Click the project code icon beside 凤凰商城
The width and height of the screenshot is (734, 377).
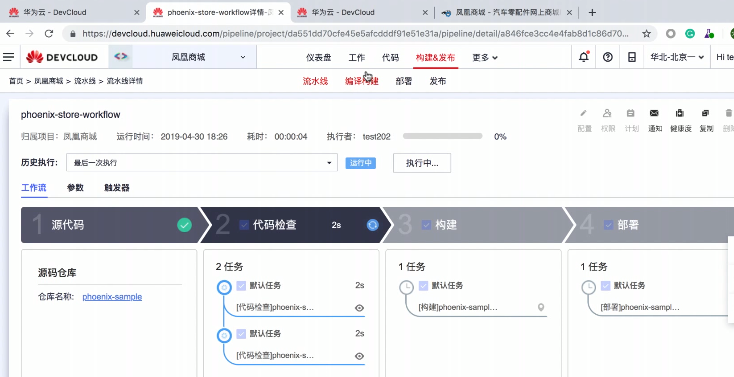coord(120,57)
